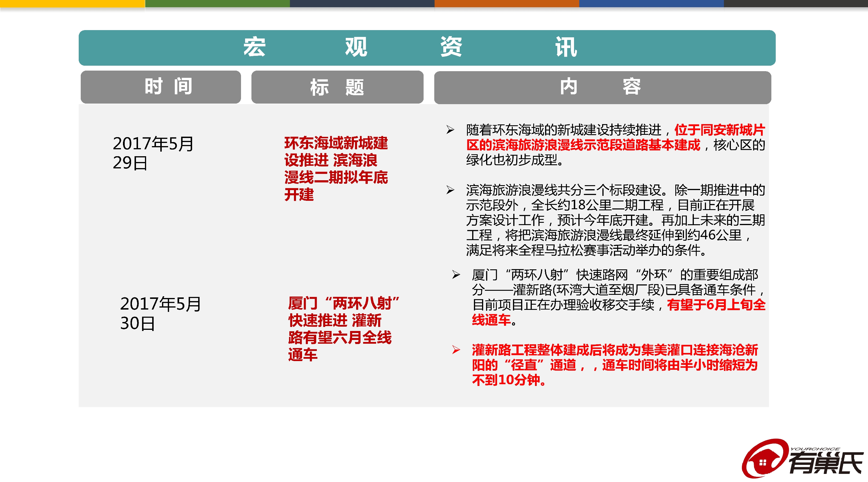Click the arrow bullet before 滨海旅游浪漫线共分
This screenshot has width=868, height=482.
[450, 190]
